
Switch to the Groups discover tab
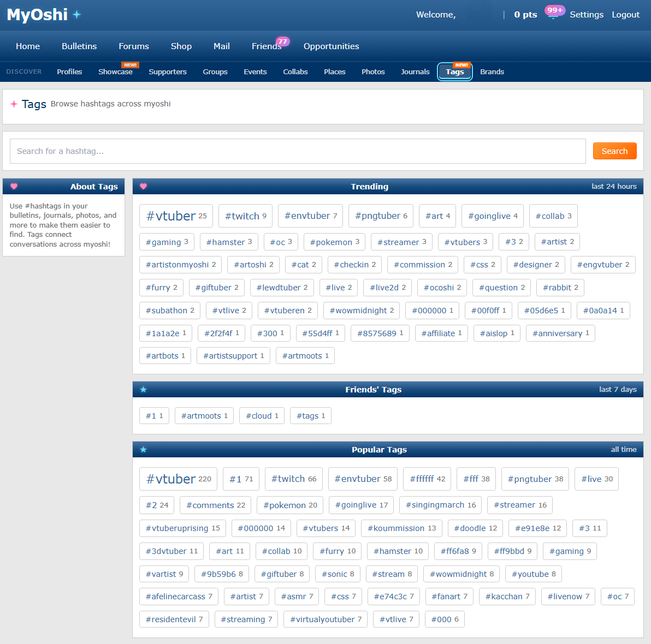(215, 72)
